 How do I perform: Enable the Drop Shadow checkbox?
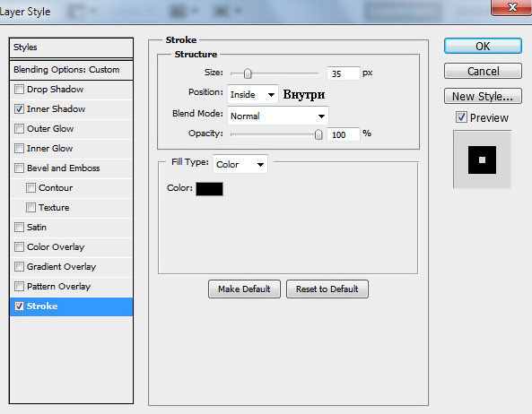click(19, 90)
